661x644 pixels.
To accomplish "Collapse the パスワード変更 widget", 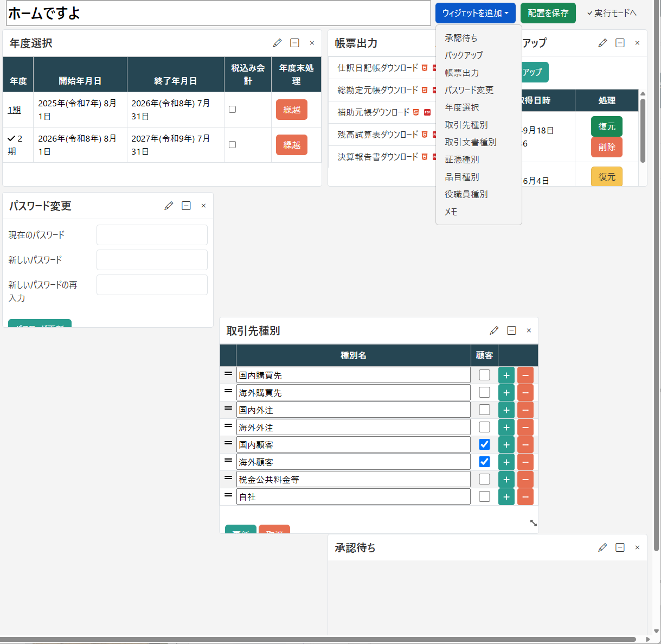I will click(x=186, y=205).
